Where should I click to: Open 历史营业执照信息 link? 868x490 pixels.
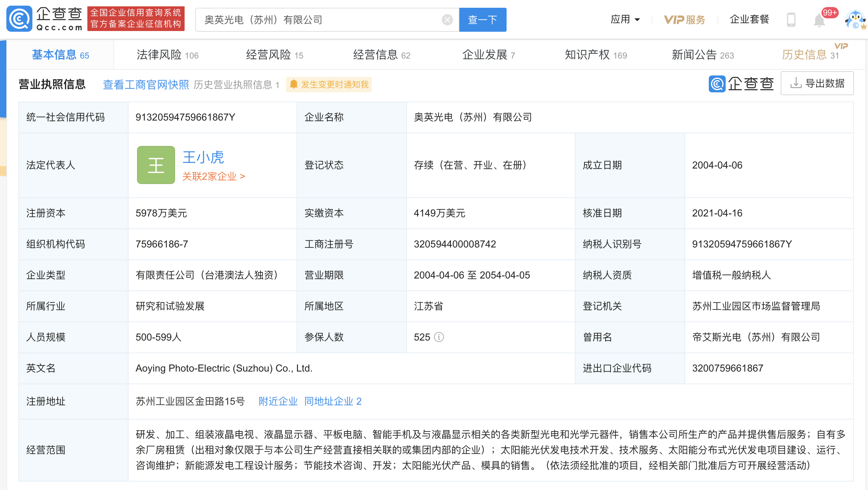pos(236,85)
